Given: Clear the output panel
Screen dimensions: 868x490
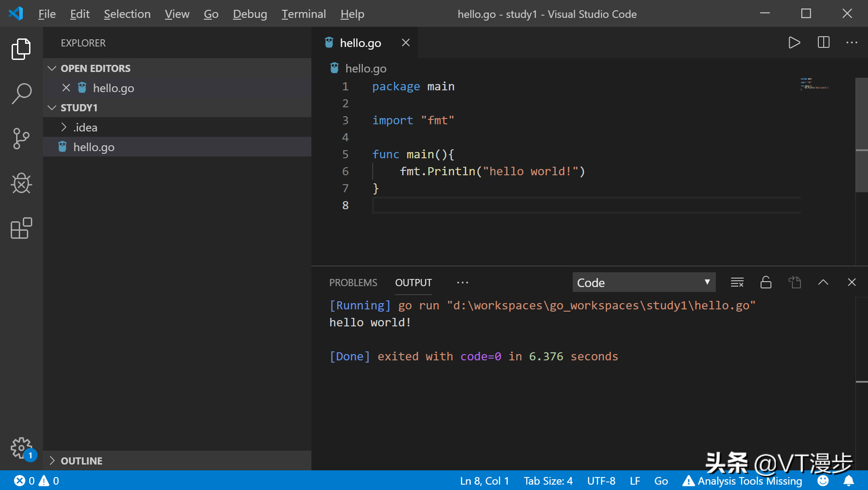Looking at the screenshot, I should 737,283.
